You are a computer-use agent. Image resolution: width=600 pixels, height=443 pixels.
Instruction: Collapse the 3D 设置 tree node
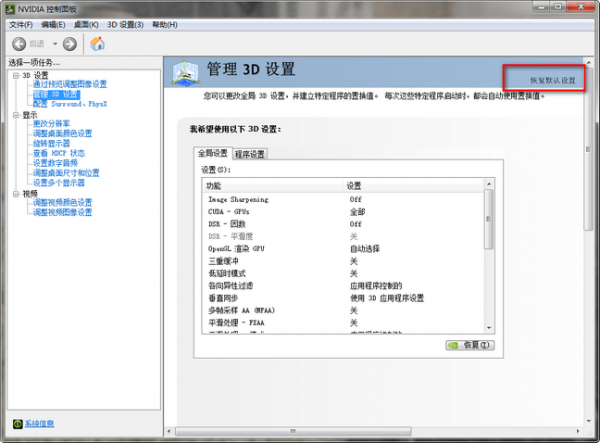point(16,75)
